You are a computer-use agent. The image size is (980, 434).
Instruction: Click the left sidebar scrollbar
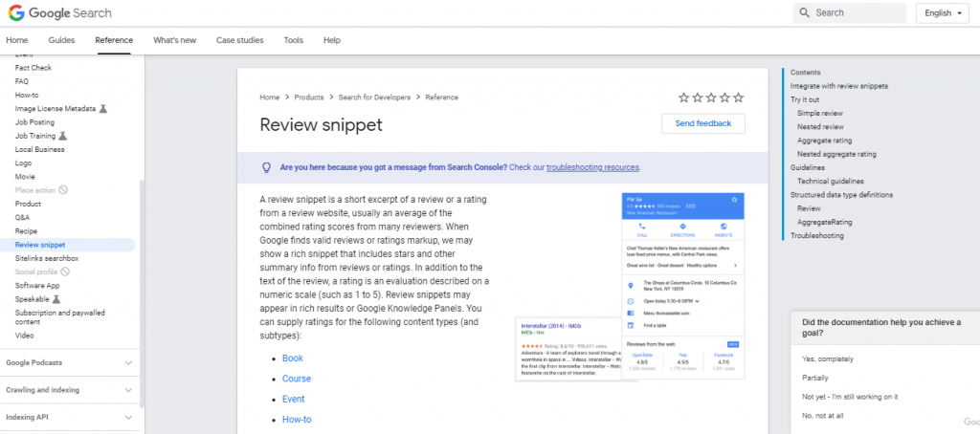click(142, 293)
